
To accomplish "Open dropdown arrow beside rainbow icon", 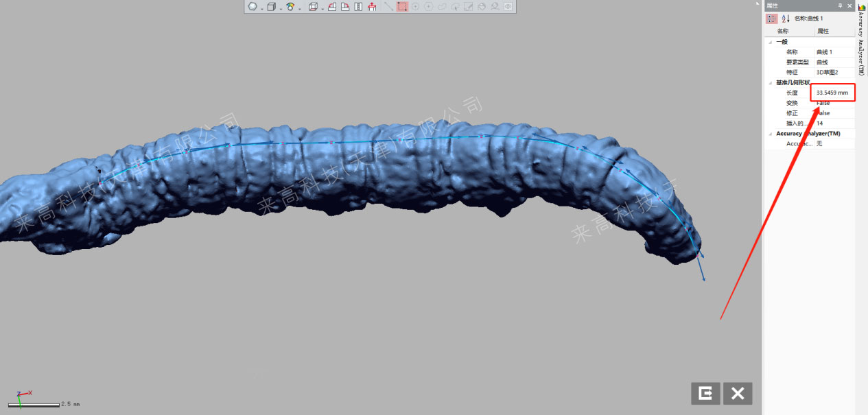I will (x=300, y=8).
